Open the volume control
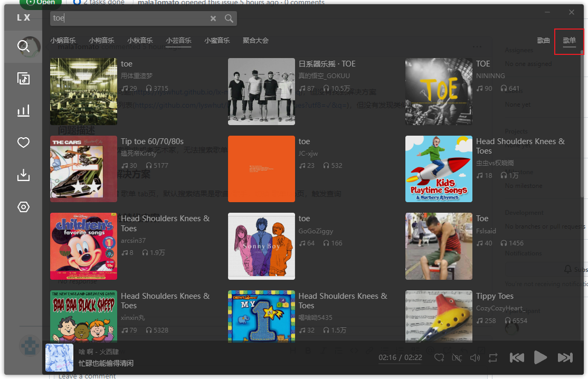588x379 pixels. pyautogui.click(x=475, y=357)
